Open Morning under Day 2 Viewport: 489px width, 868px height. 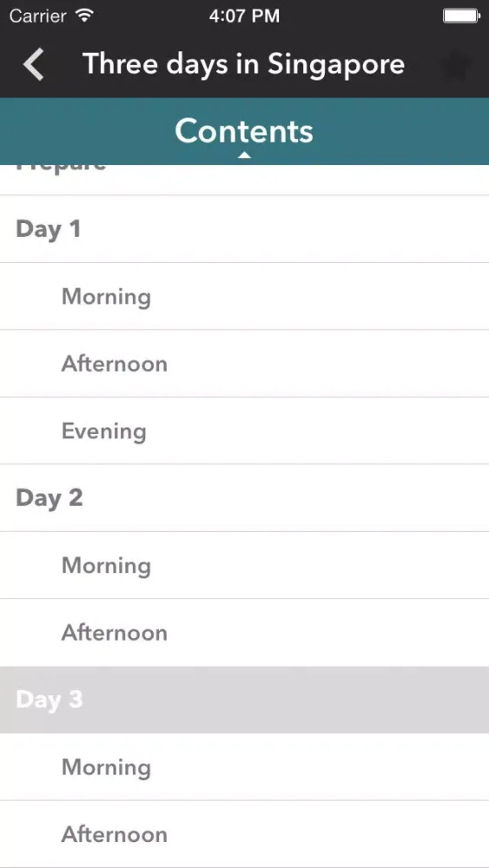[244, 565]
